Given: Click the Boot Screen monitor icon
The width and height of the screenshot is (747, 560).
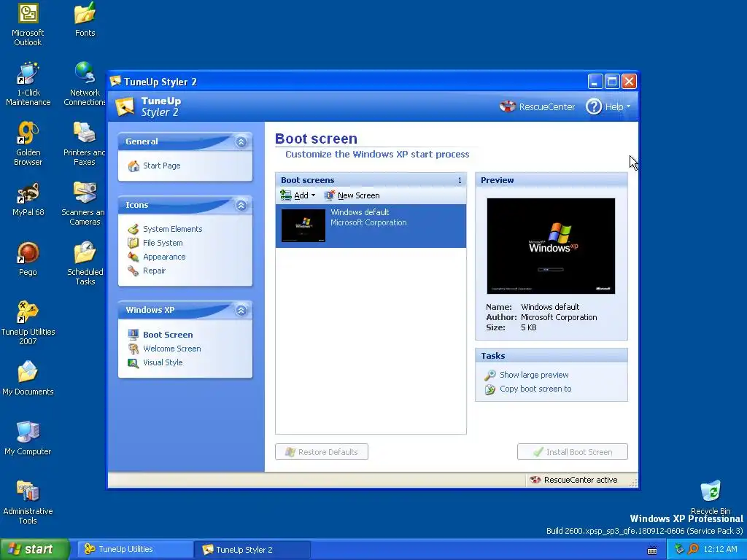Looking at the screenshot, I should click(x=133, y=334).
